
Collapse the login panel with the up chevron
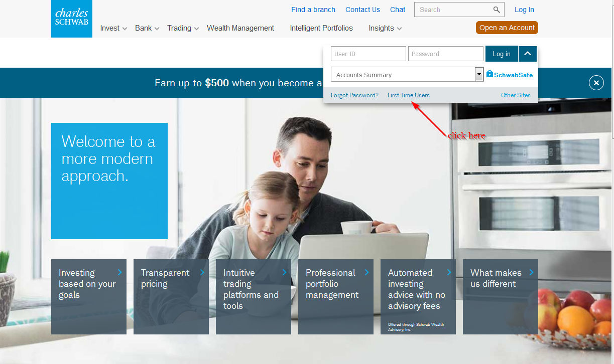528,54
